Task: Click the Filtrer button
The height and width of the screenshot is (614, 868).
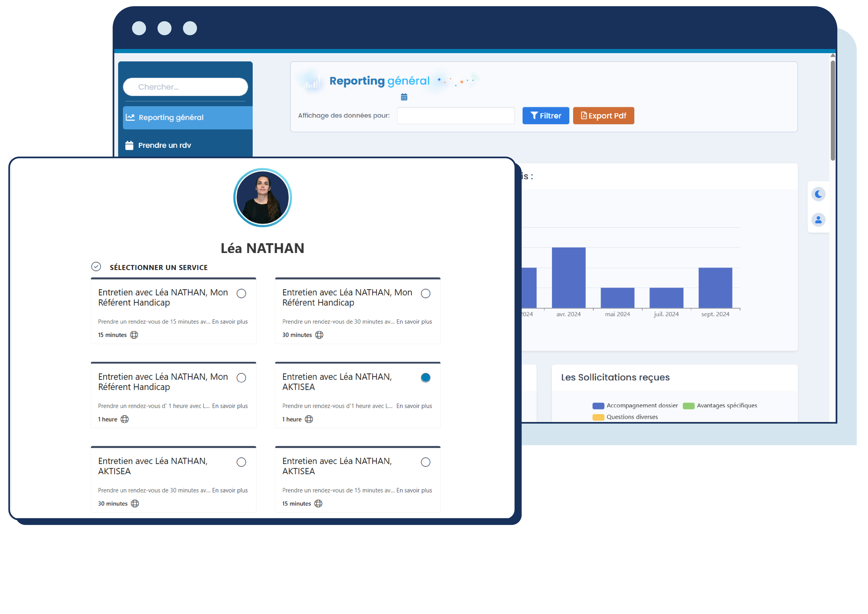Action: [x=546, y=116]
